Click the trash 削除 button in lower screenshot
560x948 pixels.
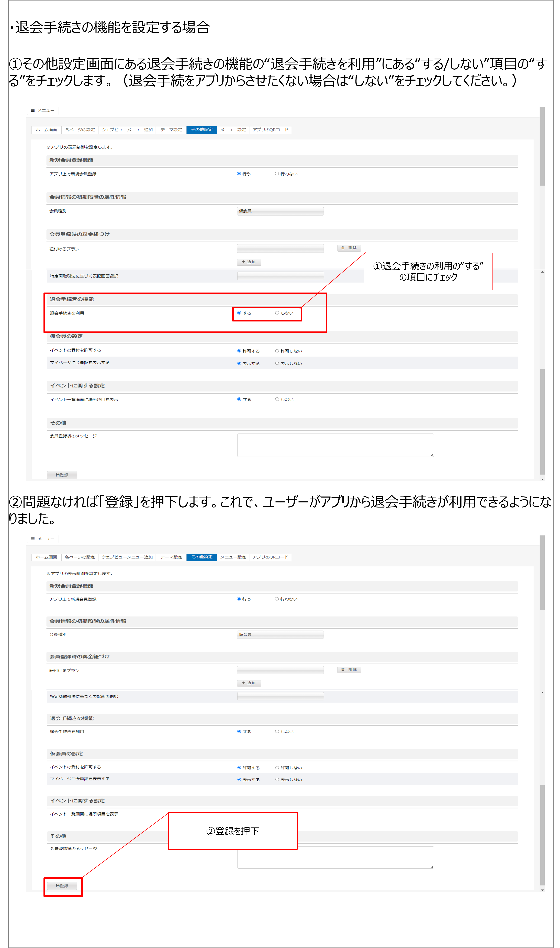click(x=349, y=669)
